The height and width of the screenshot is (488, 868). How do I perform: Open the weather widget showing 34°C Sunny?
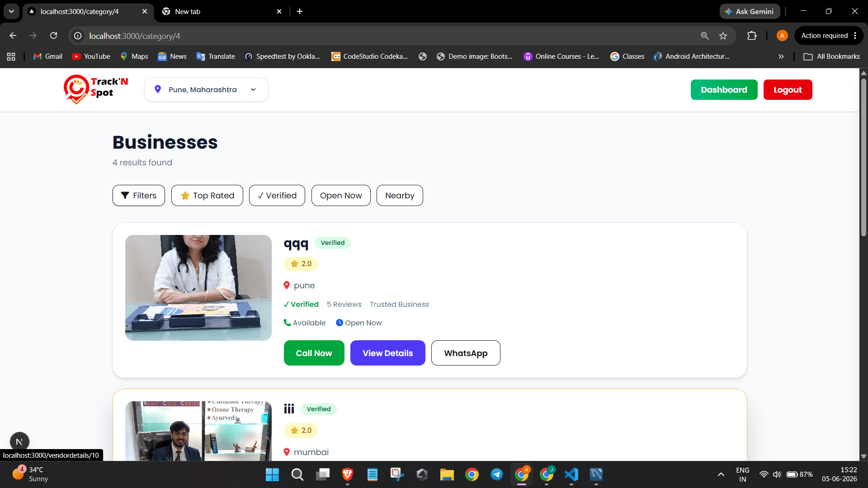30,474
